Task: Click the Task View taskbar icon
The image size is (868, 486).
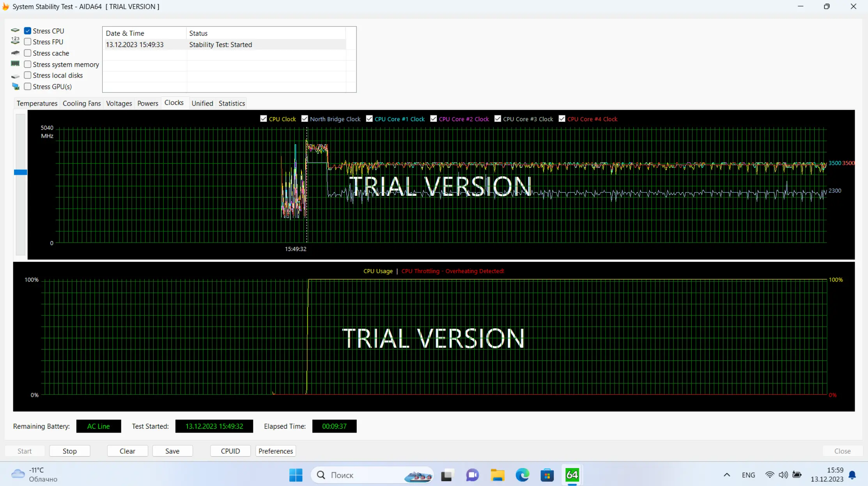Action: click(x=447, y=475)
